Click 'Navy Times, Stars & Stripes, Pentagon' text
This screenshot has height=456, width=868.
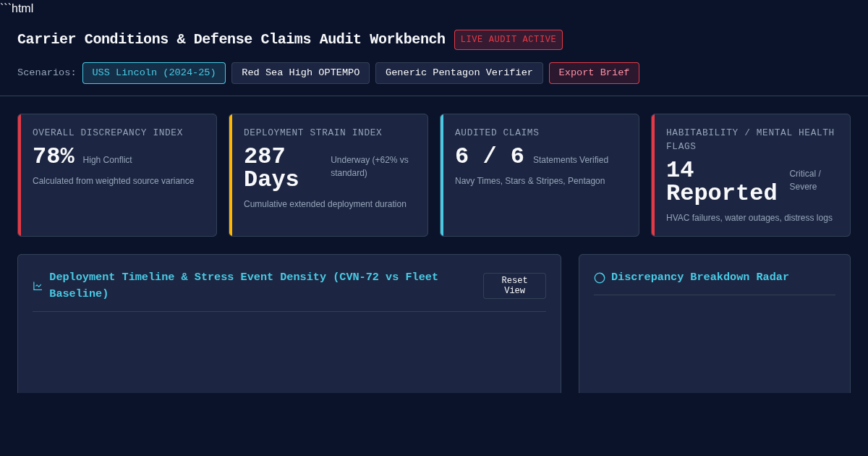(530, 181)
